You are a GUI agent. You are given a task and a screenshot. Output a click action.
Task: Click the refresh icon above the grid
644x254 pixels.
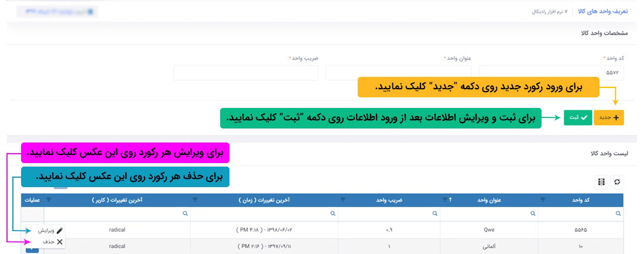tap(617, 182)
